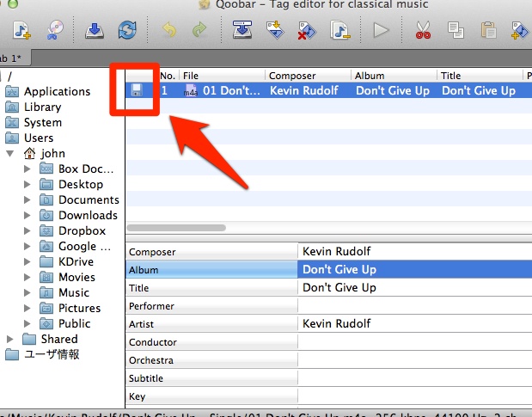The width and height of the screenshot is (532, 417).
Task: Click the Composer value field Kevin Rudolf
Action: click(414, 251)
